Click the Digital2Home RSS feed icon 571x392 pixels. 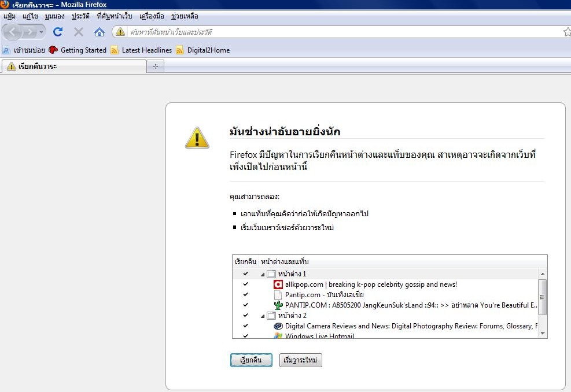pos(179,50)
